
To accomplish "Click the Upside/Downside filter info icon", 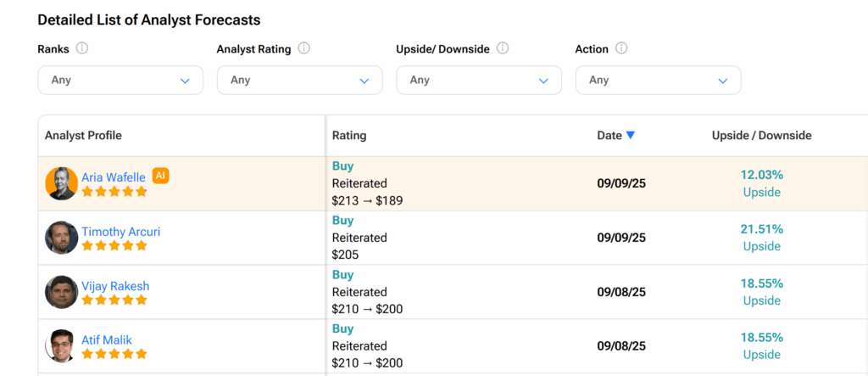I will 503,48.
